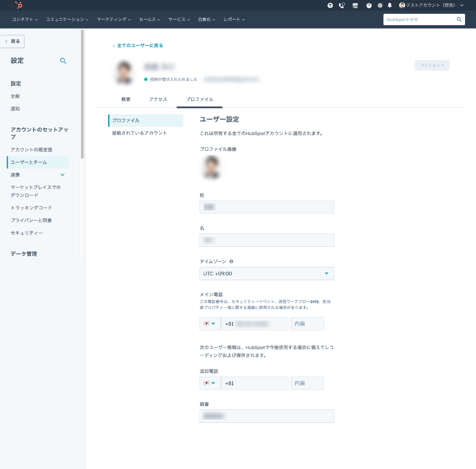Open settings gear icon in top bar

(380, 5)
